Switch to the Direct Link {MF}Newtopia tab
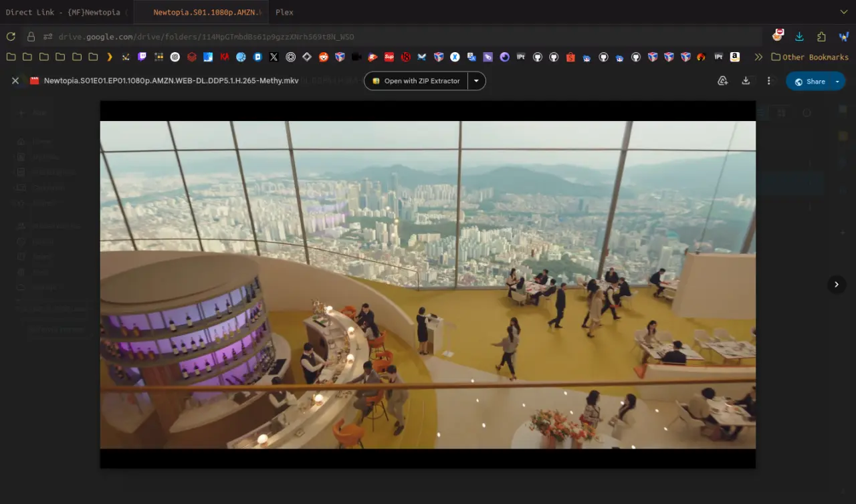 click(x=66, y=12)
